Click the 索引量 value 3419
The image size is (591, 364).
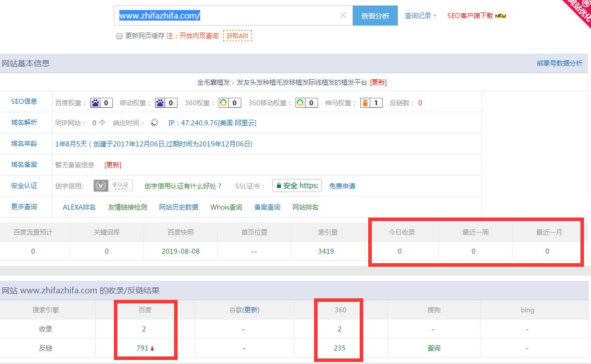[x=326, y=251]
